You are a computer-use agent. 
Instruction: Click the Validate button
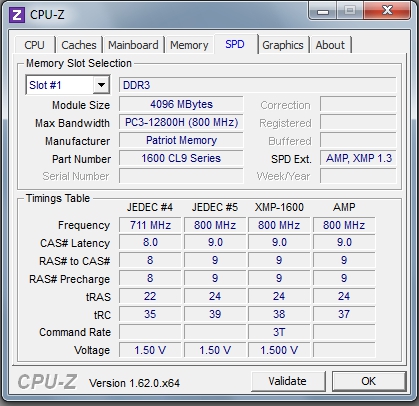(288, 381)
